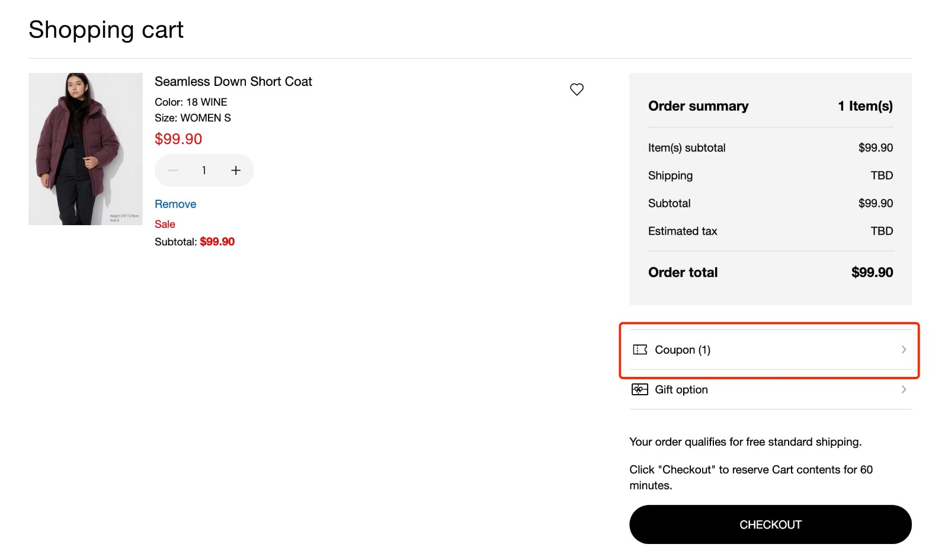Click the coupon ticket icon
Screen dimensions: 948x560
point(640,350)
